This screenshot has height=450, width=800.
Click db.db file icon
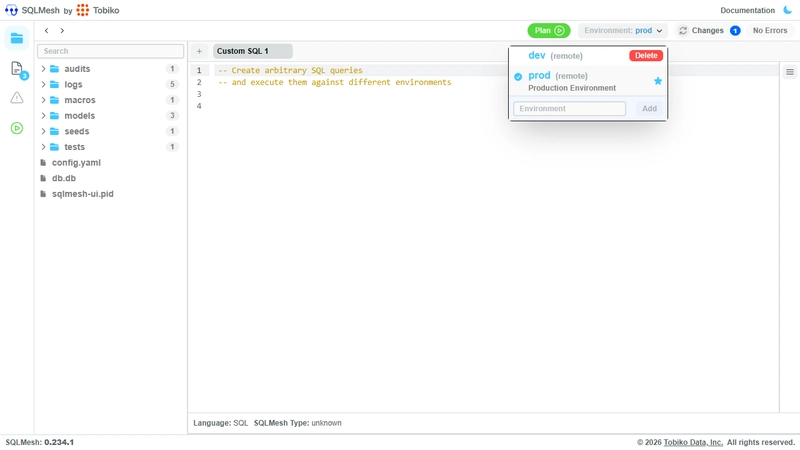coord(43,178)
